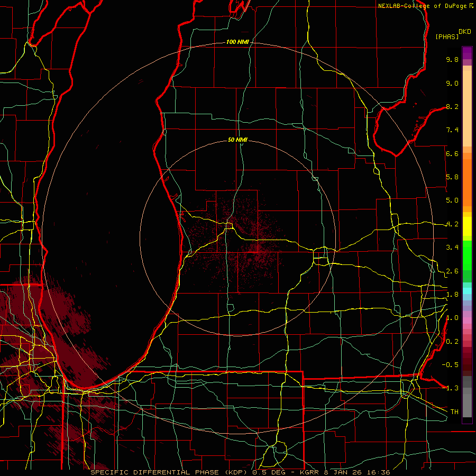Click the orange segment of the color bar
Image resolution: width=476 pixels, height=476 pixels.
click(467, 182)
